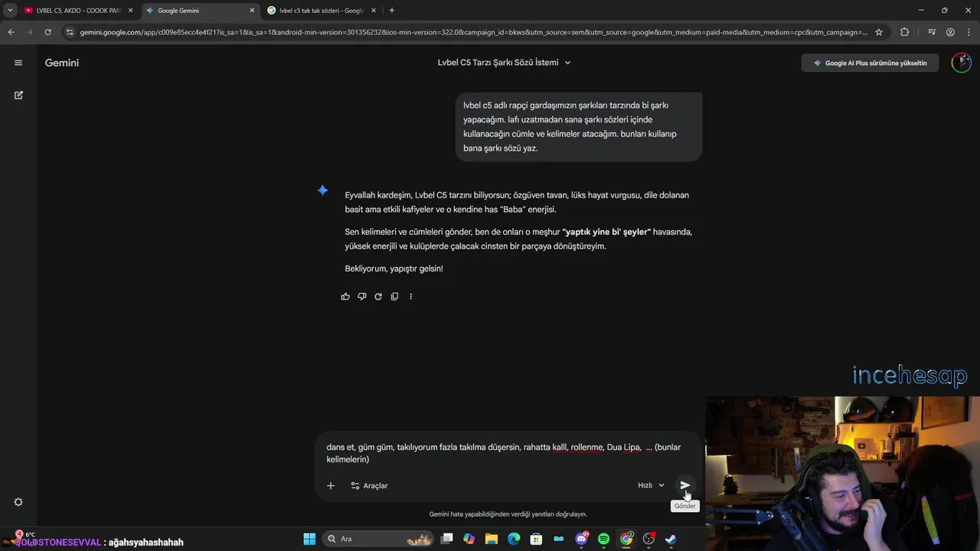Open the Google account avatar
This screenshot has height=551, width=980.
pyautogui.click(x=961, y=63)
